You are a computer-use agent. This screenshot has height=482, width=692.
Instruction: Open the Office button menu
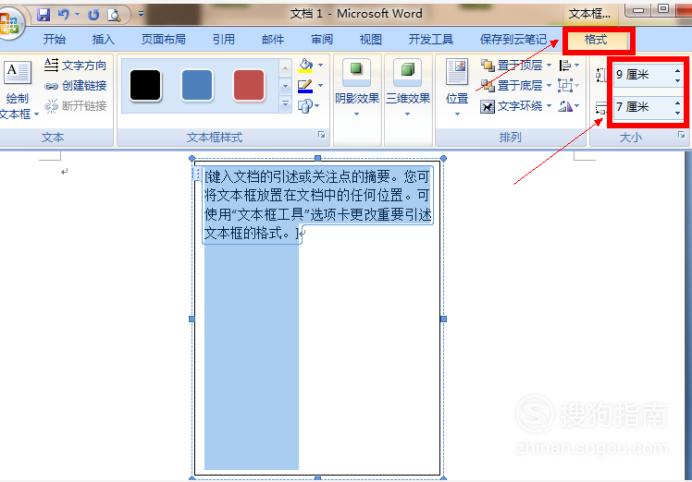(10, 23)
